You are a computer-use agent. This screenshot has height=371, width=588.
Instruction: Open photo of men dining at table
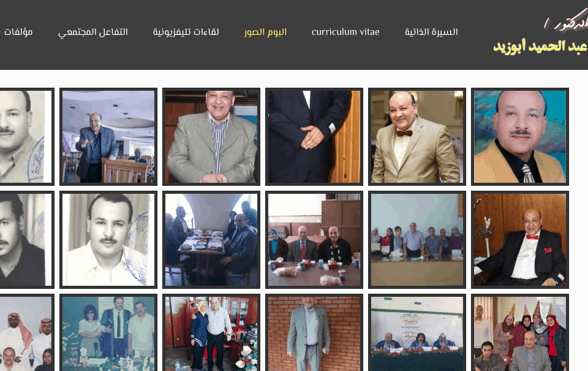211,240
